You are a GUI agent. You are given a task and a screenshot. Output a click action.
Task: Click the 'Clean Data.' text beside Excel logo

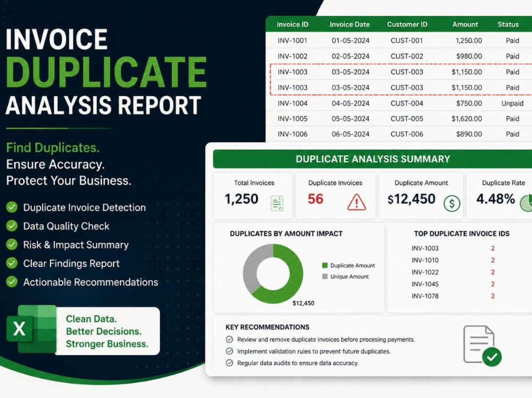pyautogui.click(x=92, y=319)
